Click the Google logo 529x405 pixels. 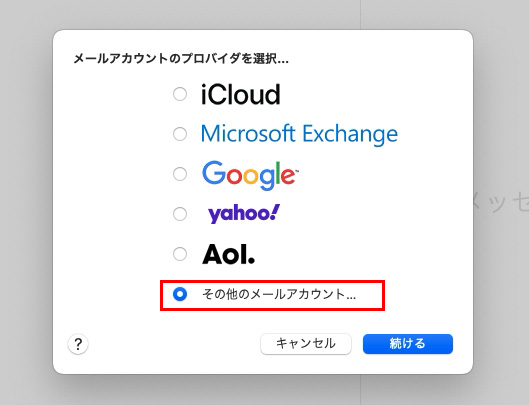coord(250,176)
